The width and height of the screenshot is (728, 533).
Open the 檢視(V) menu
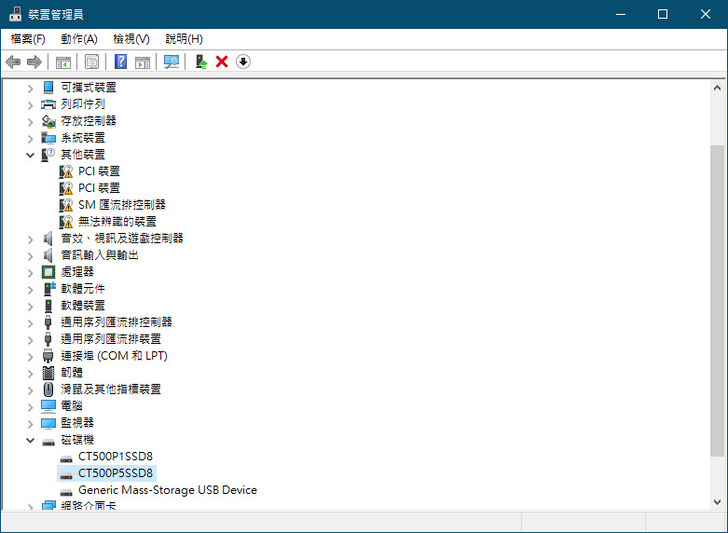pyautogui.click(x=131, y=39)
